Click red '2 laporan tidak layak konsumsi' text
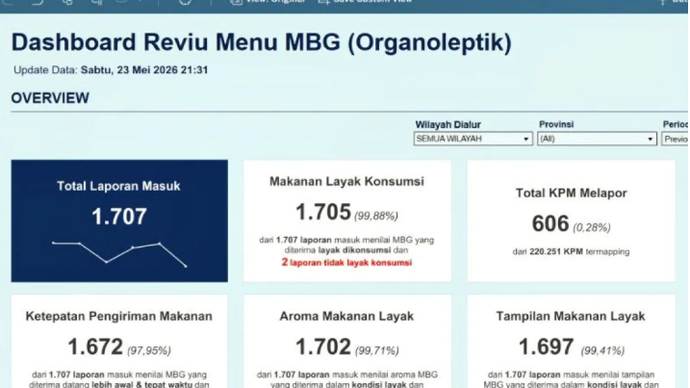690x388 pixels. (347, 262)
